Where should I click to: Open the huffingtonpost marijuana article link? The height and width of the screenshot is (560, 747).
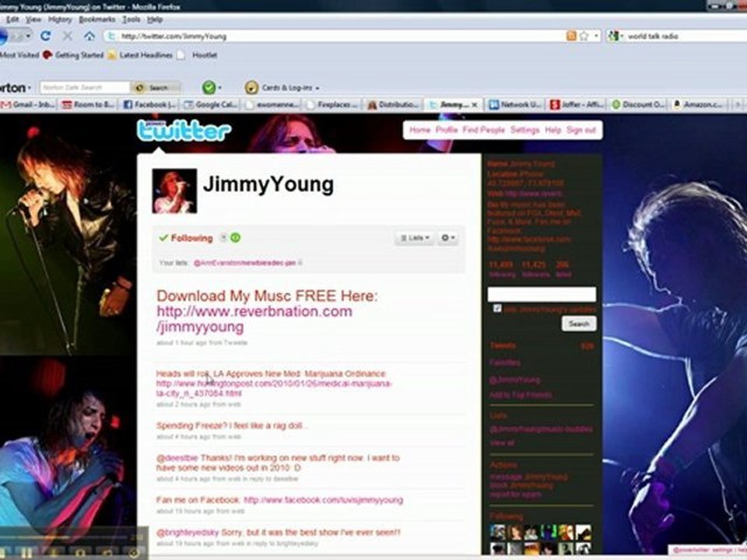(x=274, y=388)
